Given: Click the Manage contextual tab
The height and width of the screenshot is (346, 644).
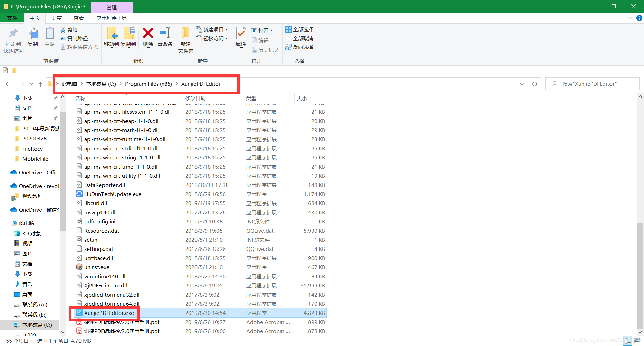Looking at the screenshot, I should coord(112,7).
